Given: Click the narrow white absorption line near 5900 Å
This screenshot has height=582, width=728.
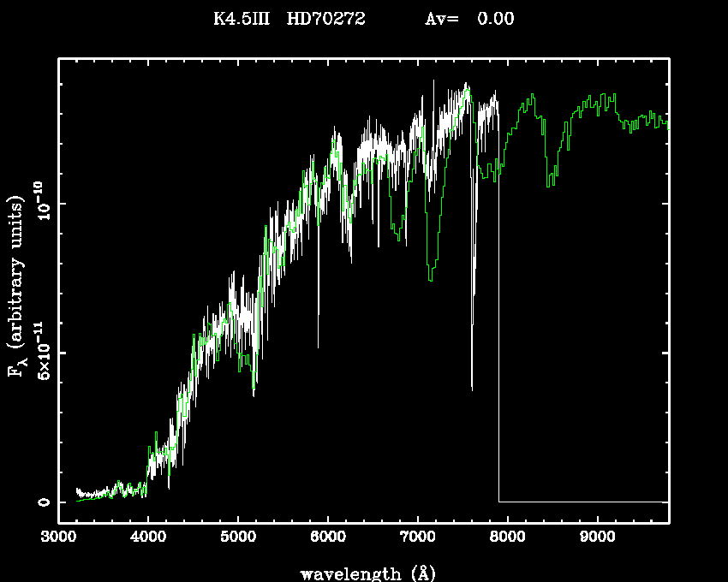Looking at the screenshot, I should point(319,345).
